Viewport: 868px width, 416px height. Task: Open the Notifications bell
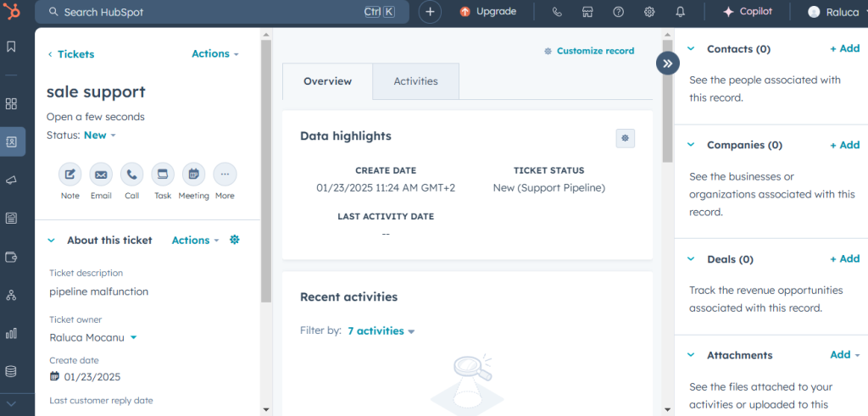681,12
